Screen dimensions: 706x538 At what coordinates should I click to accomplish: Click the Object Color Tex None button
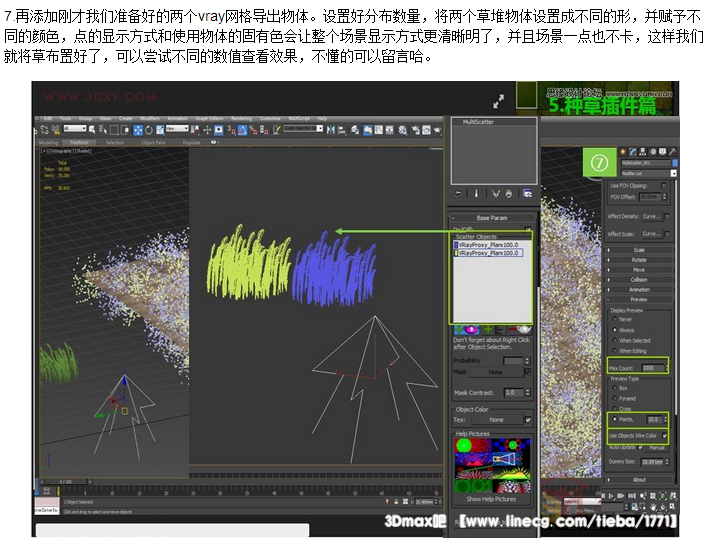pyautogui.click(x=496, y=420)
